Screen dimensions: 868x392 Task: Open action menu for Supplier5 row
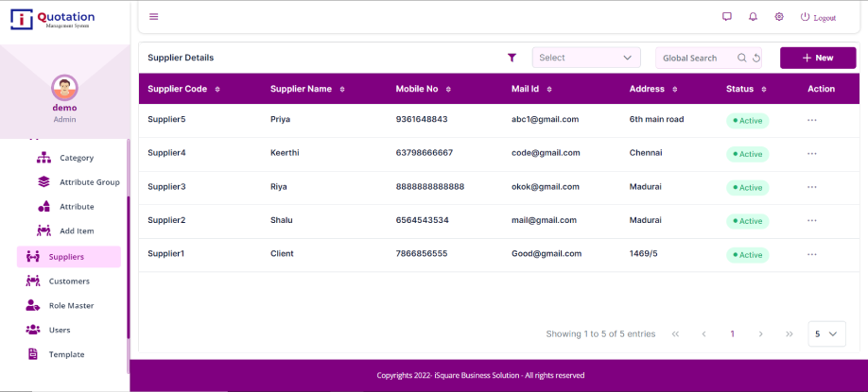click(x=811, y=120)
